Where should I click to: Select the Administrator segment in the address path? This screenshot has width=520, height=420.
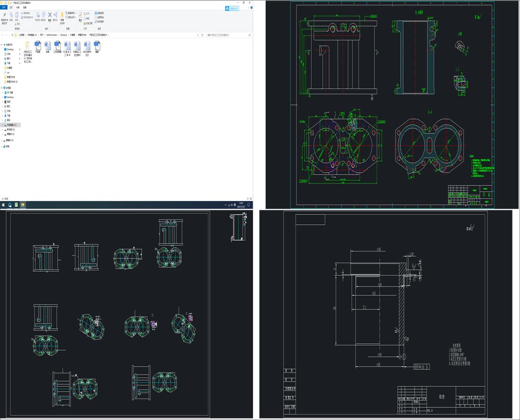(x=52, y=35)
